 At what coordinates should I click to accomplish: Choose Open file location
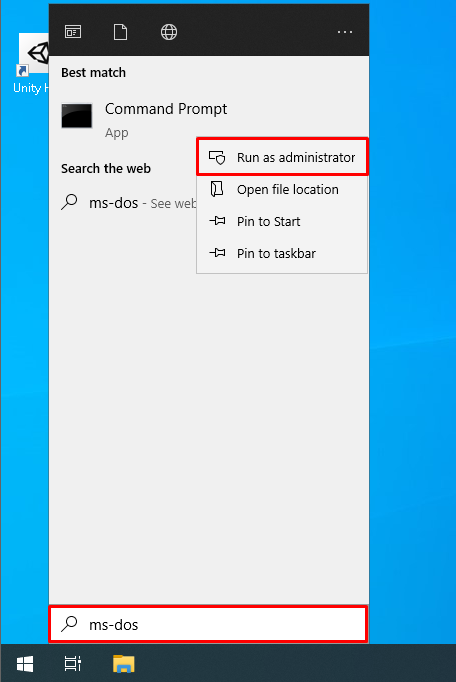[x=282, y=189]
